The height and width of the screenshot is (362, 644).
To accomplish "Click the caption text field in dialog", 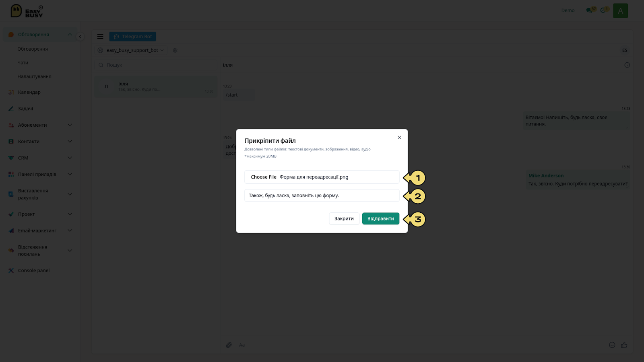I will coord(322,195).
